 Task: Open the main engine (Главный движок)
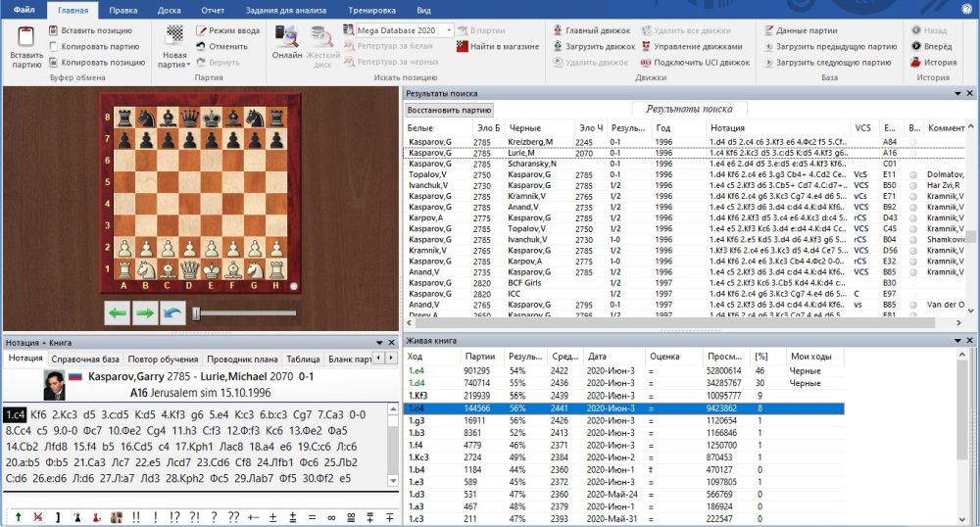click(594, 30)
